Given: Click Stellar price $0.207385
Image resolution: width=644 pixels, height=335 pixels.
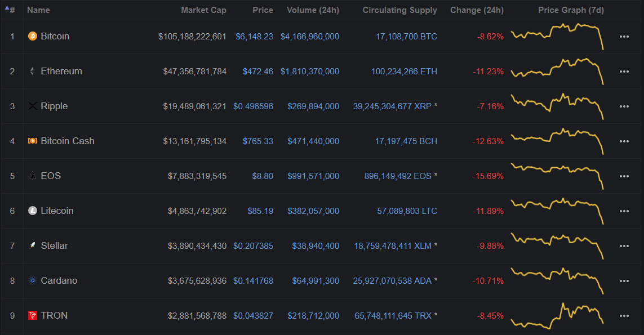Looking at the screenshot, I should pos(253,246).
